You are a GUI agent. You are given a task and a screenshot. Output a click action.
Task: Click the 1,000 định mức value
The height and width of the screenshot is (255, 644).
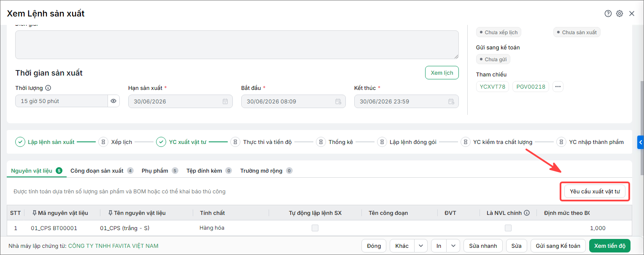(x=598, y=228)
